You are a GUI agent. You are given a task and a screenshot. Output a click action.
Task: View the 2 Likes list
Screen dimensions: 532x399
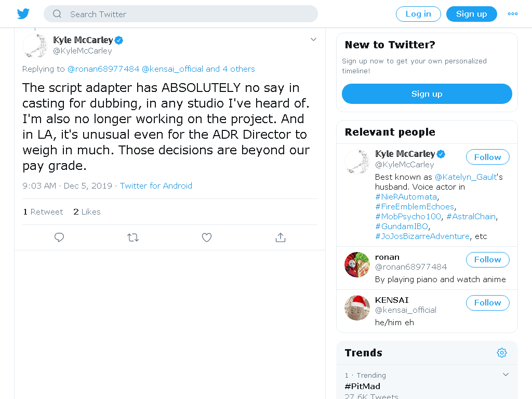click(87, 212)
